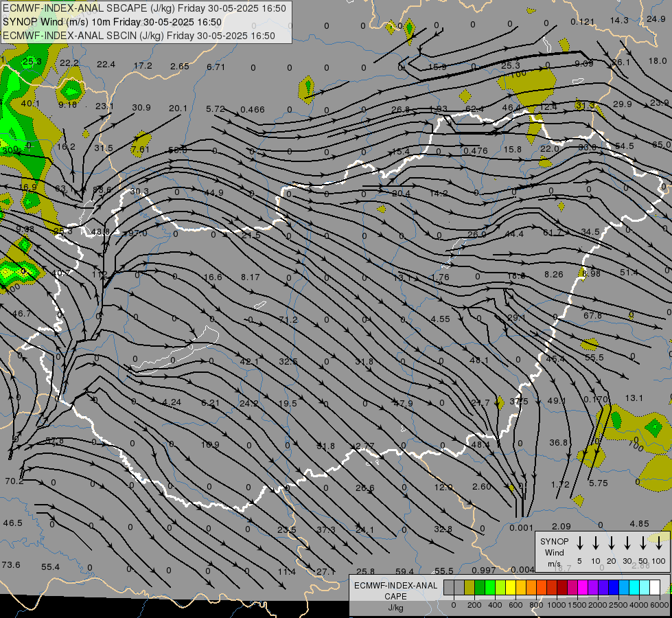672x618 pixels.
Task: Click the 10 m/s wind legend arrow
Action: [x=595, y=543]
